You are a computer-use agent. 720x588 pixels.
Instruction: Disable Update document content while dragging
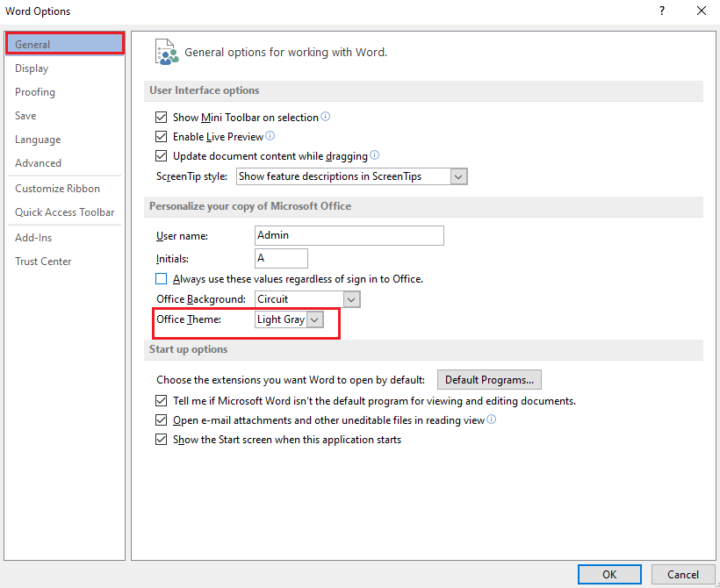(162, 156)
